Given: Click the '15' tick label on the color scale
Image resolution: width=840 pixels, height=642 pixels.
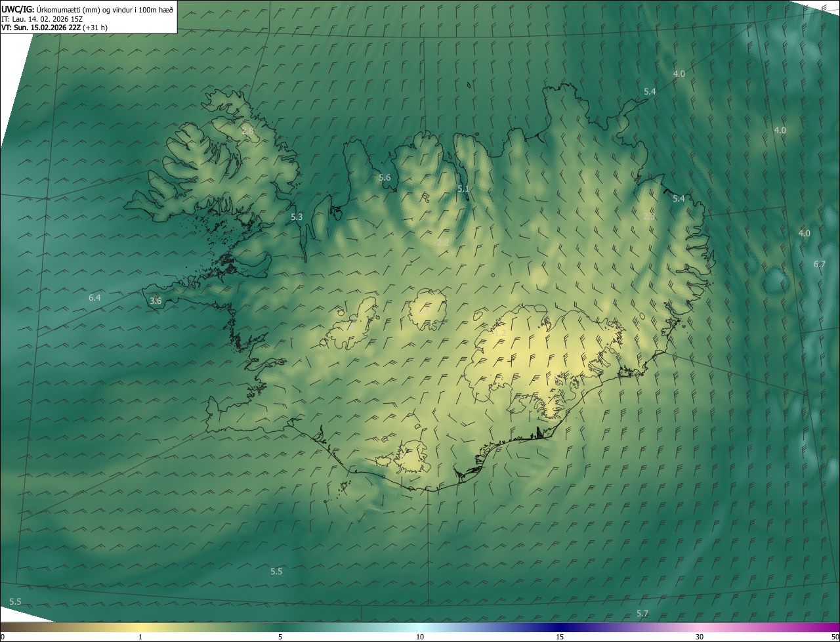Looking at the screenshot, I should (x=560, y=637).
